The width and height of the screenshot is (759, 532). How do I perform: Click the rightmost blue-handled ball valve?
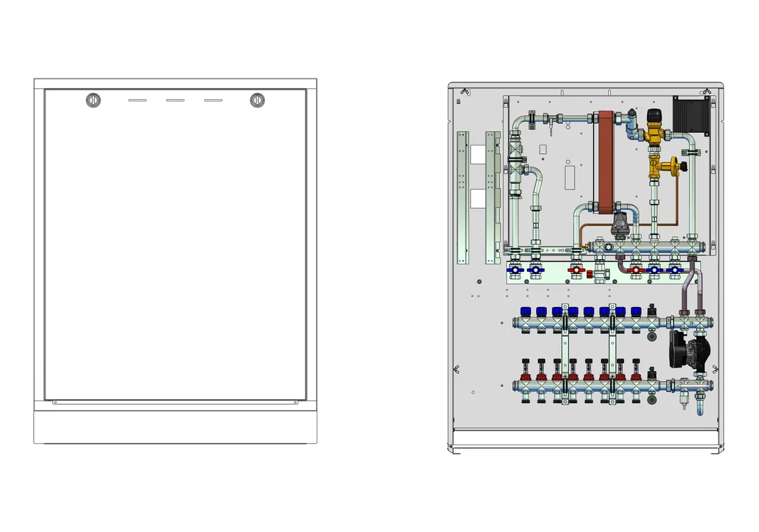point(674,271)
